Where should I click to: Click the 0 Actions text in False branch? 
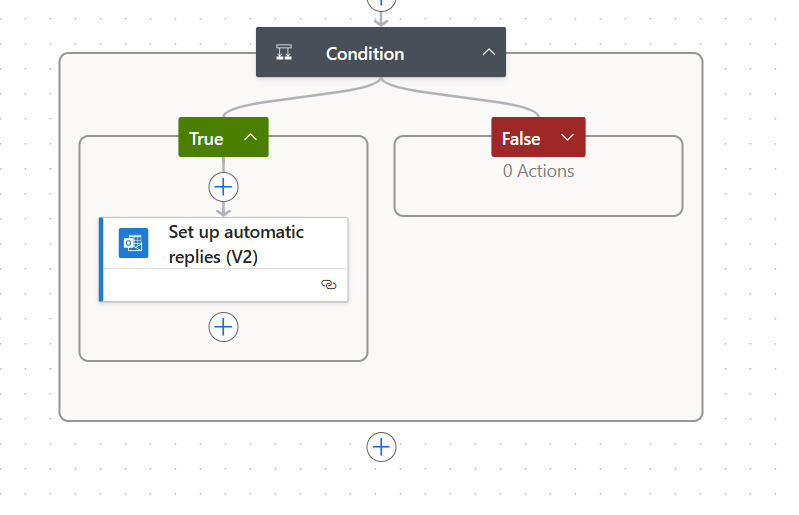[538, 171]
